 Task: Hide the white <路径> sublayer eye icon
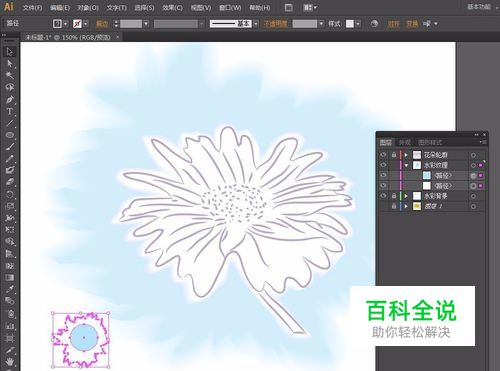tap(383, 186)
